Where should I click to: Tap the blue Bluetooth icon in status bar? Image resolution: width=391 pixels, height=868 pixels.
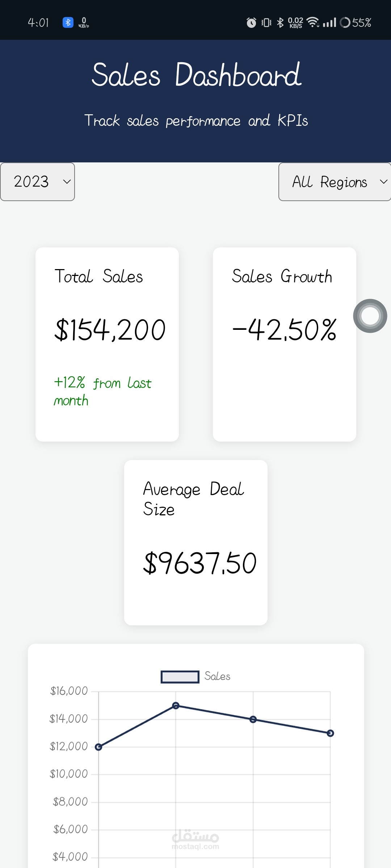(68, 22)
